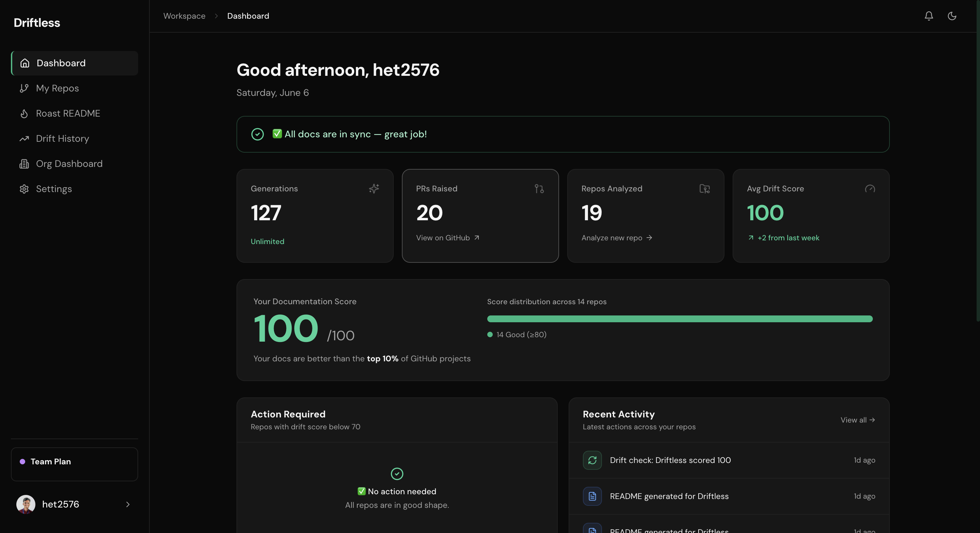Screen dimensions: 980x533
Task: Click the drift check refresh icon
Action: [592, 460]
